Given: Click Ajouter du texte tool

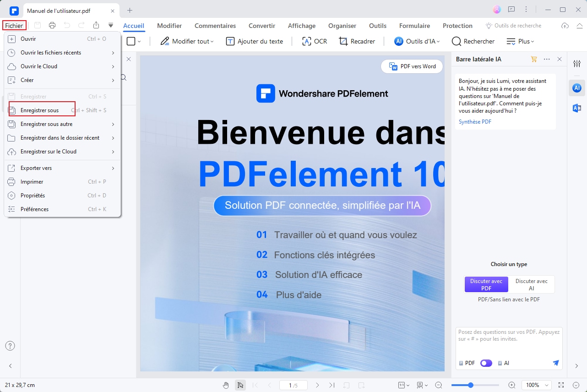Looking at the screenshot, I should pyautogui.click(x=255, y=41).
